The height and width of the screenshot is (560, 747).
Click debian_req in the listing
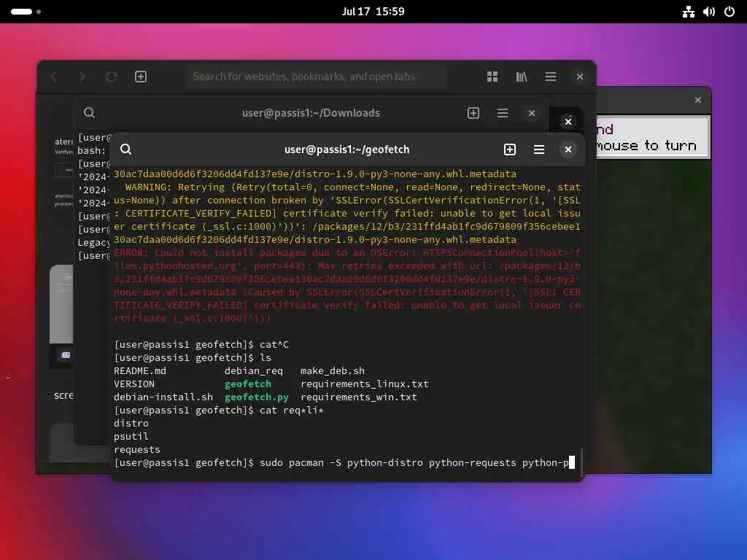(253, 371)
